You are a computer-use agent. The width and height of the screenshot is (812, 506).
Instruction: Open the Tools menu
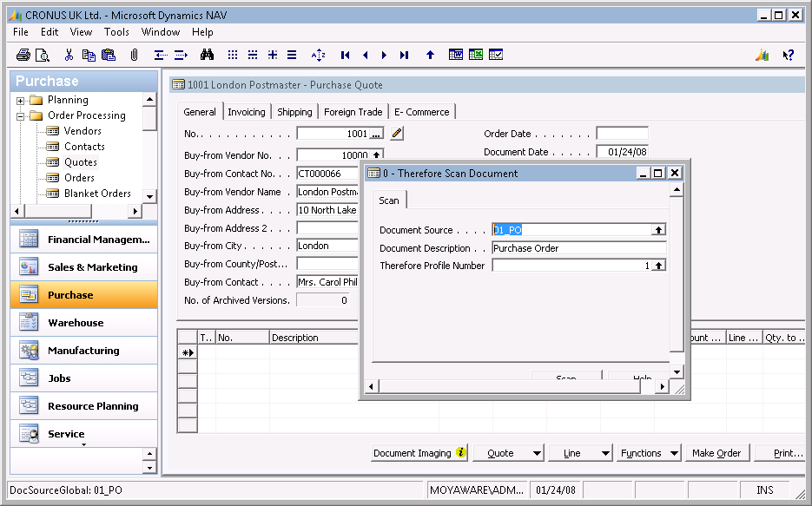[x=116, y=32]
